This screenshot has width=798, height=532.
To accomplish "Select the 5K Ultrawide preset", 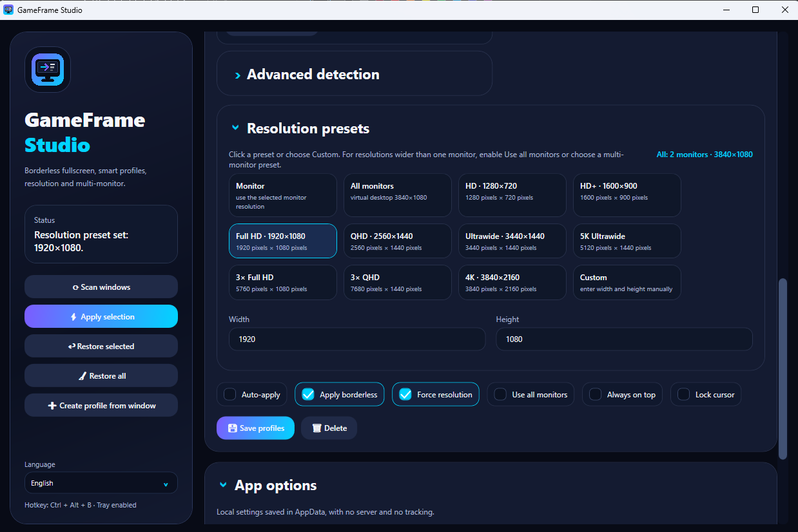I will pos(627,241).
